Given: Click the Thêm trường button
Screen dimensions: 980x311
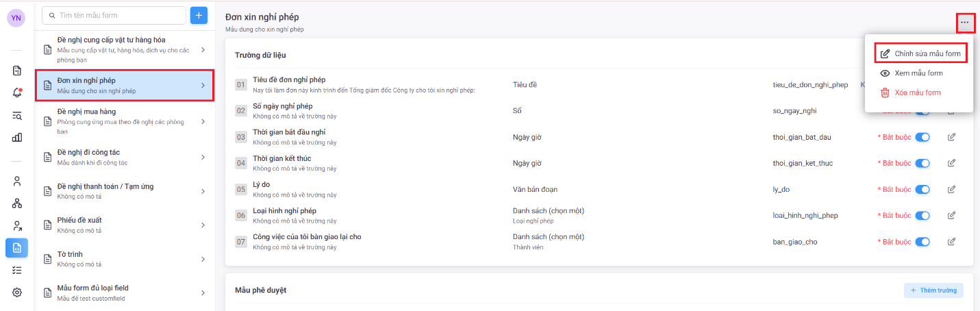Looking at the screenshot, I should point(933,290).
